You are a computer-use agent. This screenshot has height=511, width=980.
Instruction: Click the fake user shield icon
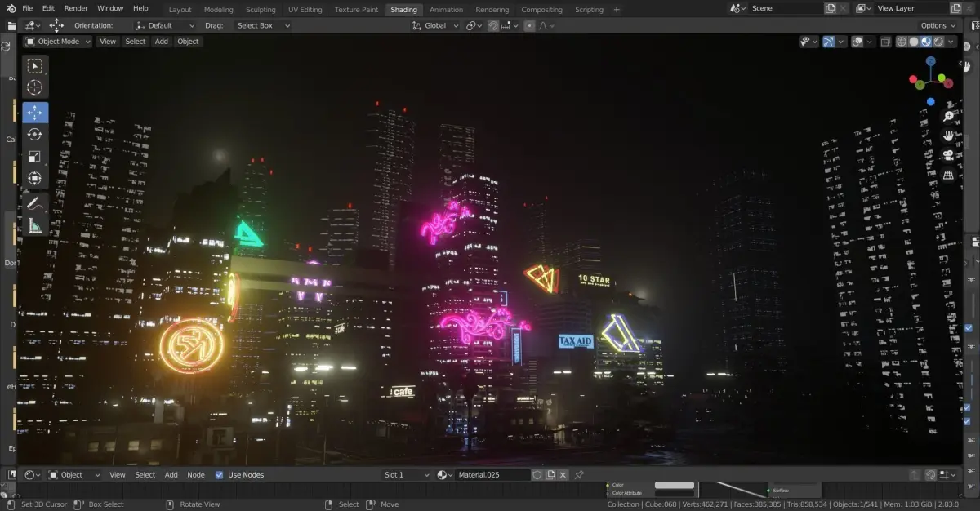tap(537, 474)
